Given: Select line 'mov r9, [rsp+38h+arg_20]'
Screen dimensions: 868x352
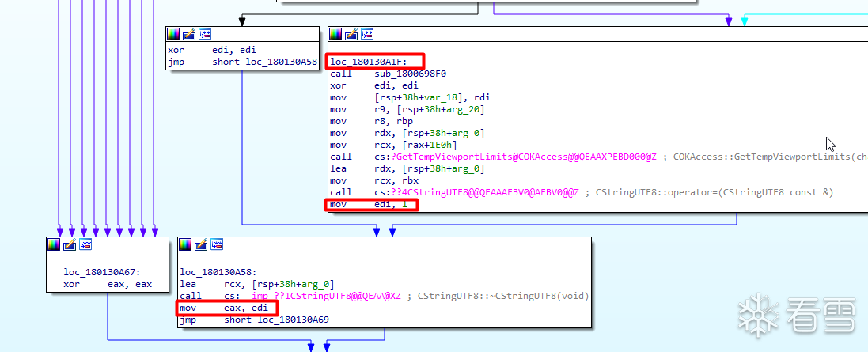Looking at the screenshot, I should tap(407, 110).
